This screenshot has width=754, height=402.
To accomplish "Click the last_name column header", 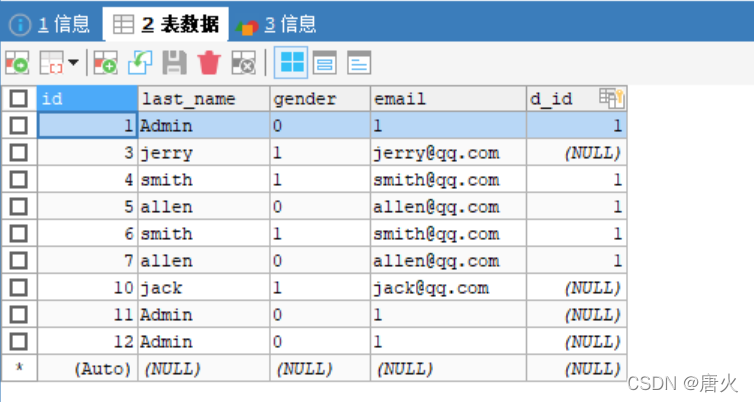I will point(204,99).
